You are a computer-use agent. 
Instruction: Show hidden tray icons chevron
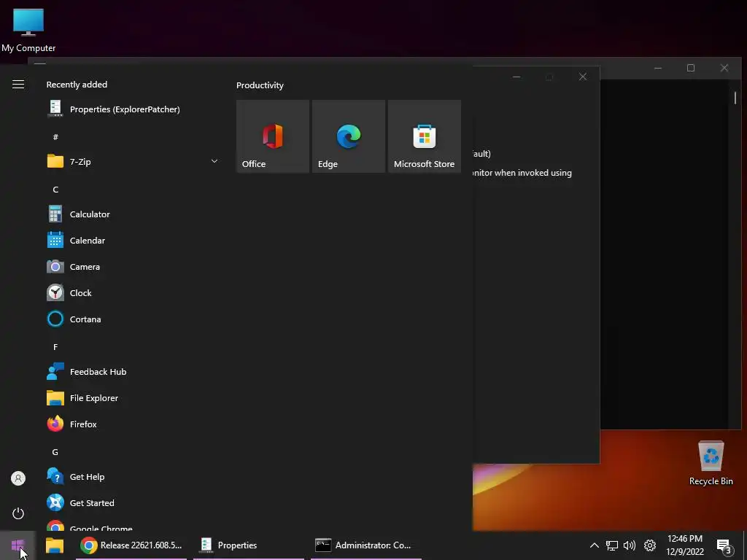tap(594, 545)
